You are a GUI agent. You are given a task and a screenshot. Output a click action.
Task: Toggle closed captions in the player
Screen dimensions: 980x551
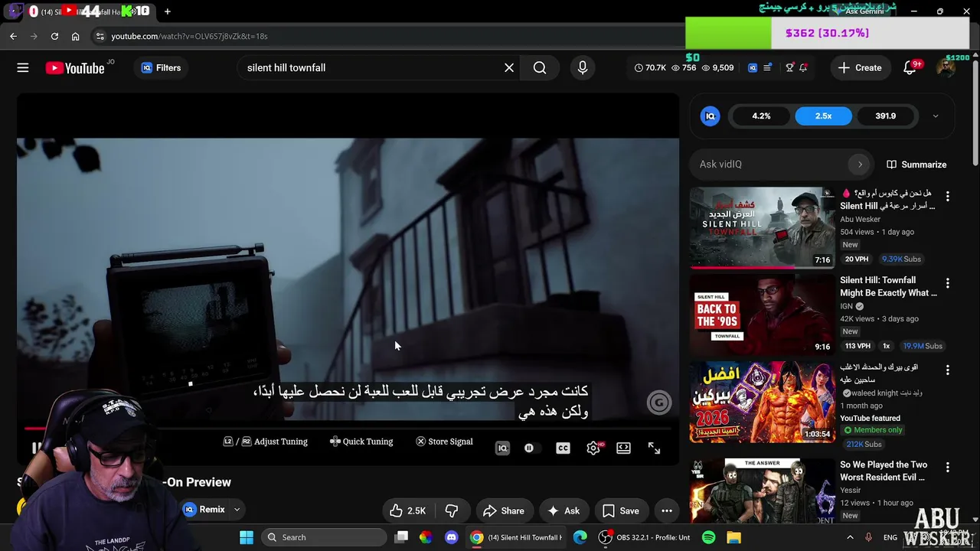point(563,448)
